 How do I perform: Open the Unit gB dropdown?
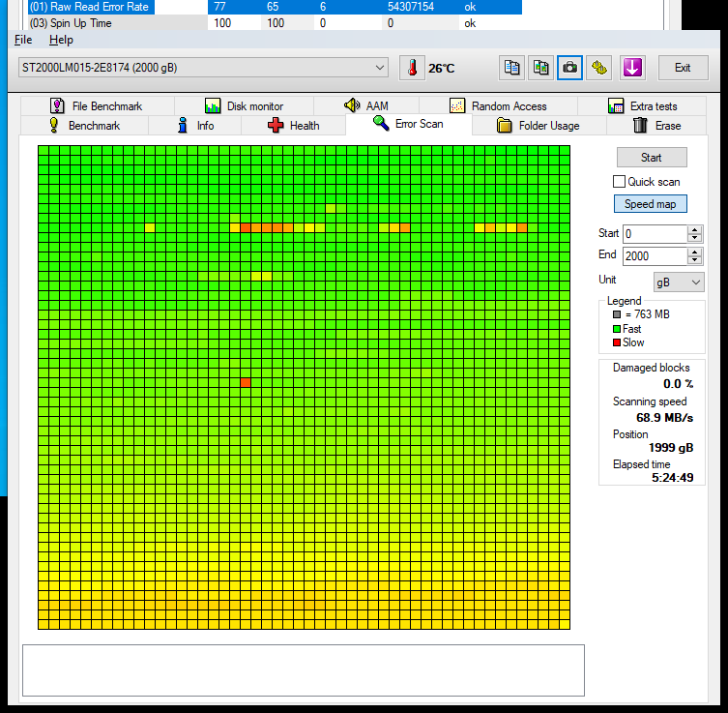click(679, 282)
